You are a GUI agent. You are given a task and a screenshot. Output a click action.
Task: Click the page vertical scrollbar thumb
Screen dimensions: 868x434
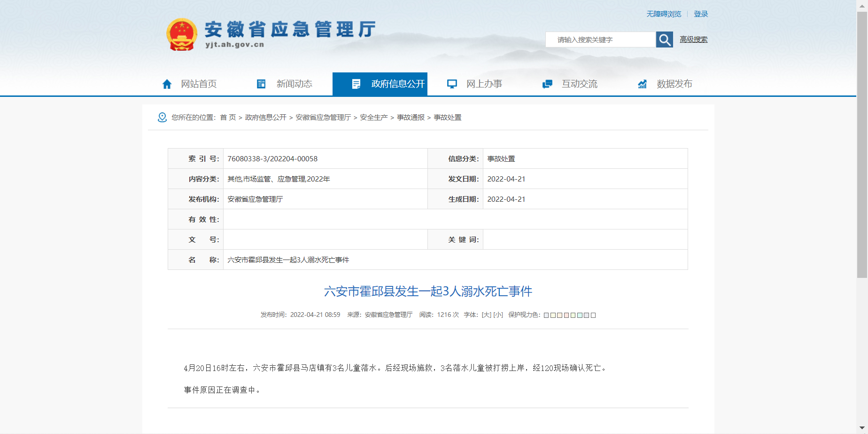coord(862,145)
